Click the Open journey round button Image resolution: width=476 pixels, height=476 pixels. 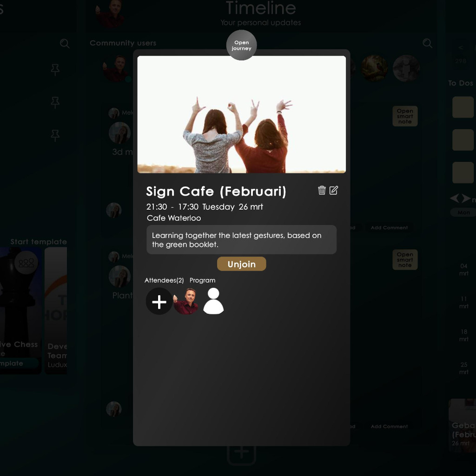pyautogui.click(x=241, y=45)
